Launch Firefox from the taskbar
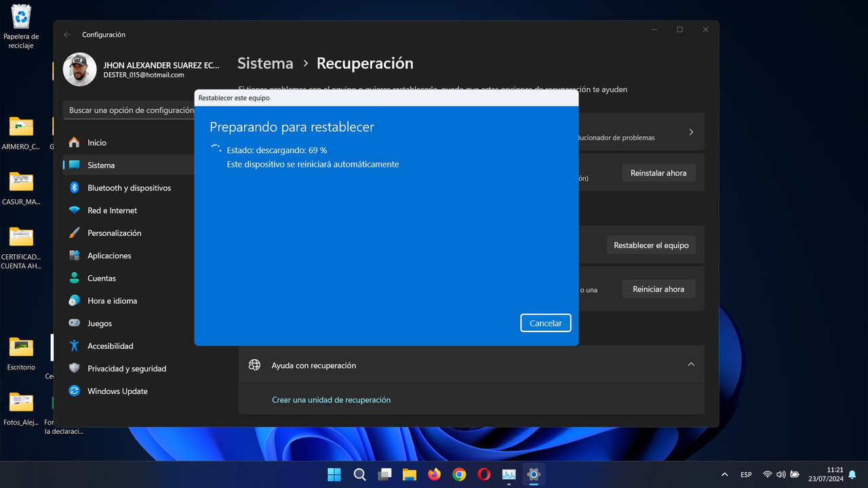 tap(434, 474)
